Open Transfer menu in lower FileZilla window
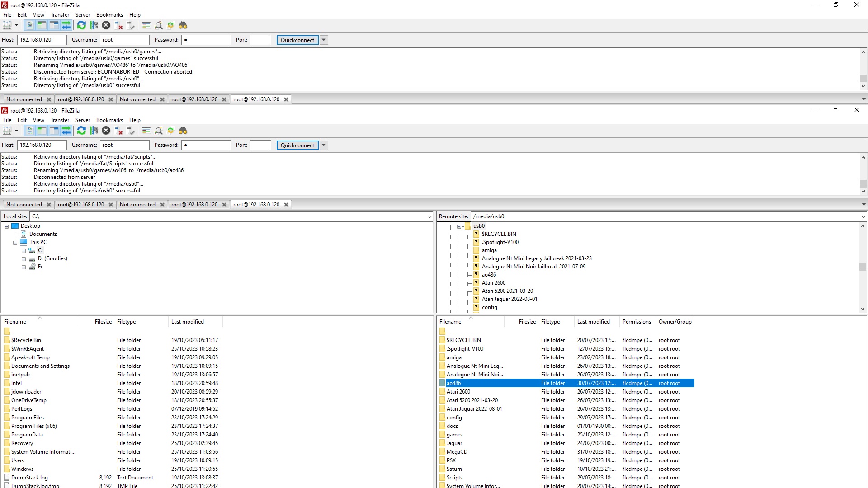The height and width of the screenshot is (488, 868). pos(60,120)
